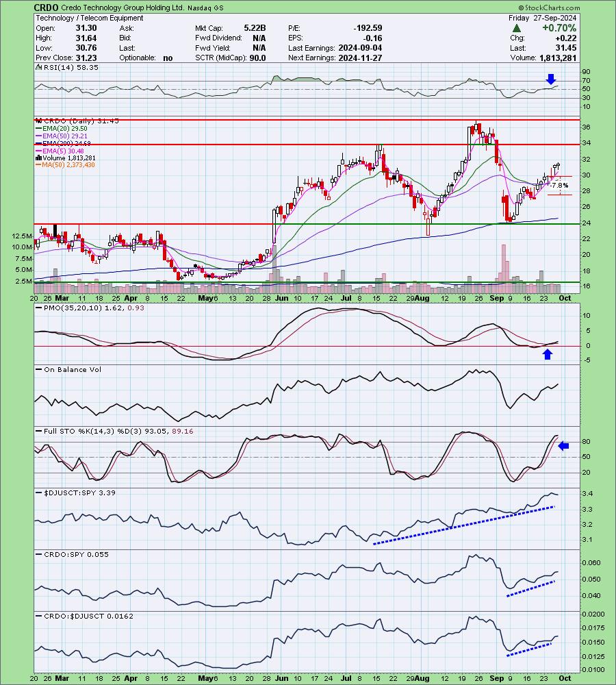Click the header Volume value 1,813,281
The width and height of the screenshot is (616, 685).
[558, 58]
